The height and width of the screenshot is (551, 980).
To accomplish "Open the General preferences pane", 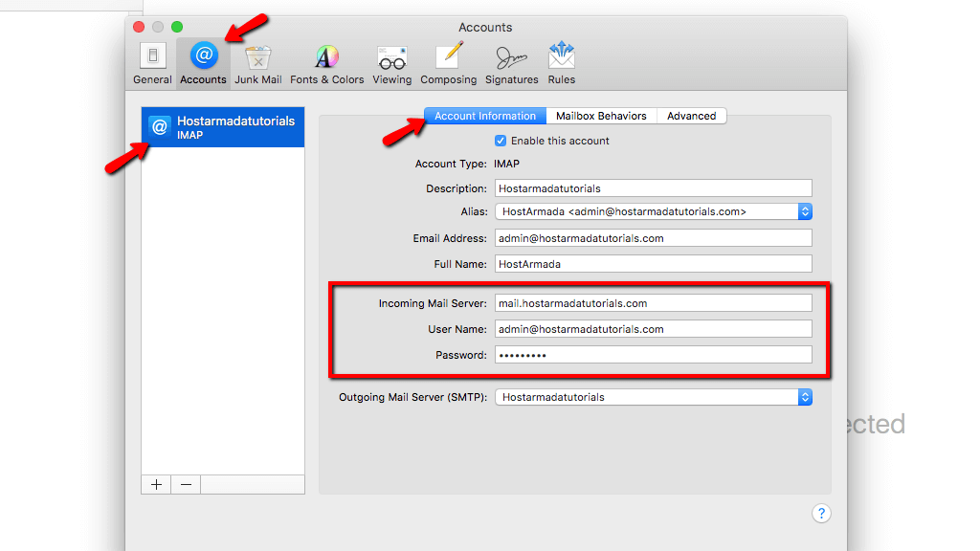I will pyautogui.click(x=152, y=64).
